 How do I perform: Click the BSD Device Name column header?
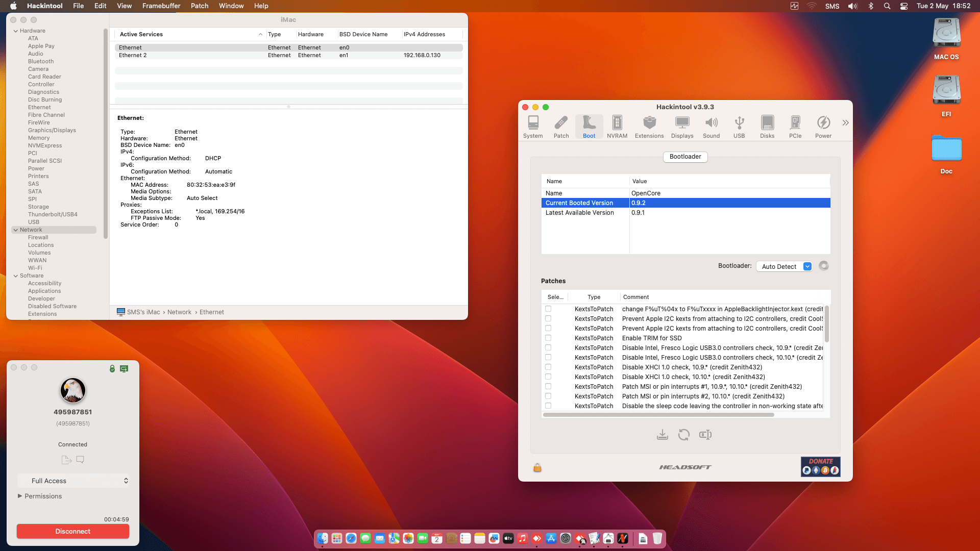click(x=363, y=34)
